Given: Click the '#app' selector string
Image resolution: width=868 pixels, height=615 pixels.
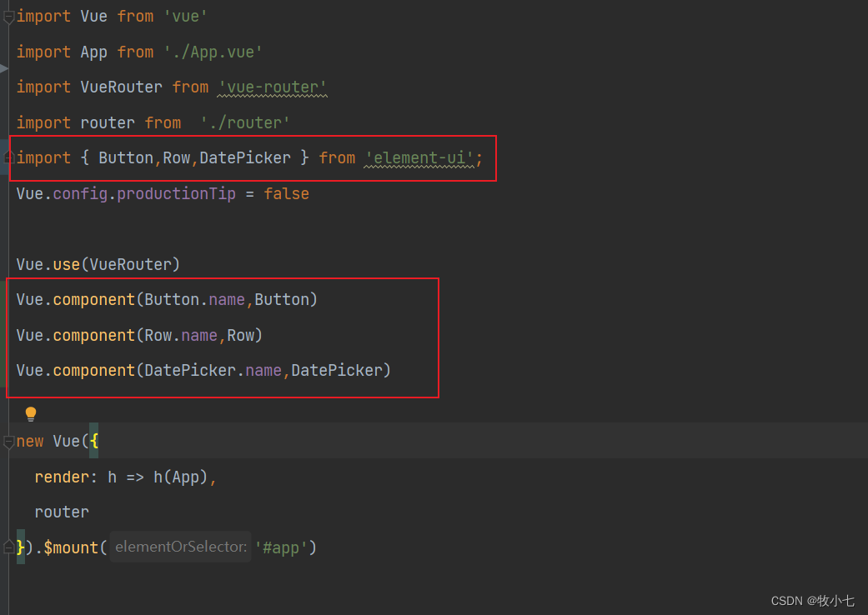Looking at the screenshot, I should click(281, 547).
